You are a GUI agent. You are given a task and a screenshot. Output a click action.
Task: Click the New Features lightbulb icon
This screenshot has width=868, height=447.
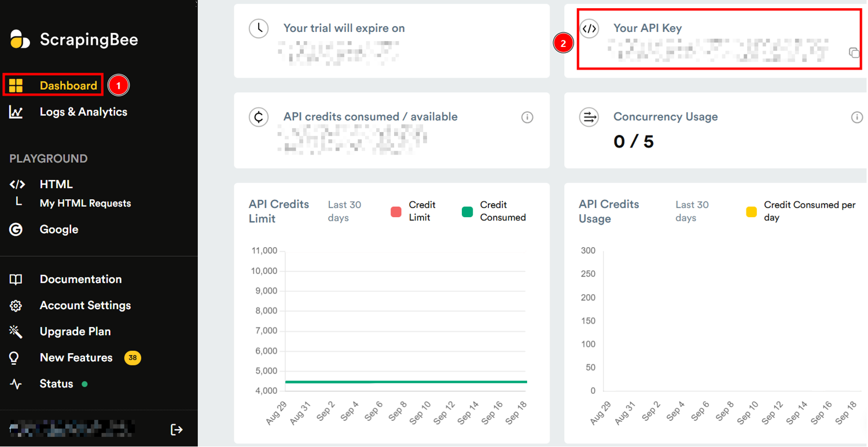[x=14, y=358]
